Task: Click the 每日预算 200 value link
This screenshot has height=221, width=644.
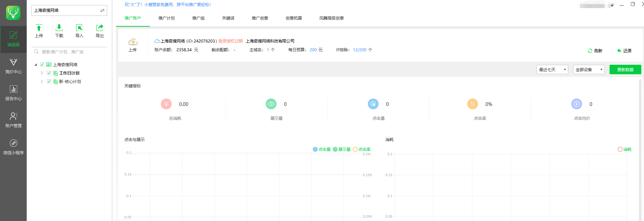Action: 313,50
